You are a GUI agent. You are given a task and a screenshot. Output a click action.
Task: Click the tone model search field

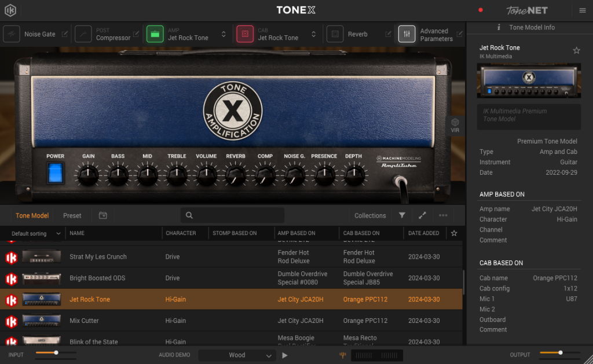click(x=232, y=215)
